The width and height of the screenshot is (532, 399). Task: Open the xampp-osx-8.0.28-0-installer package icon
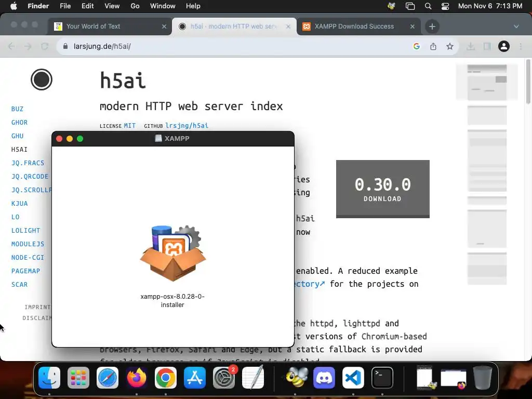(x=172, y=253)
